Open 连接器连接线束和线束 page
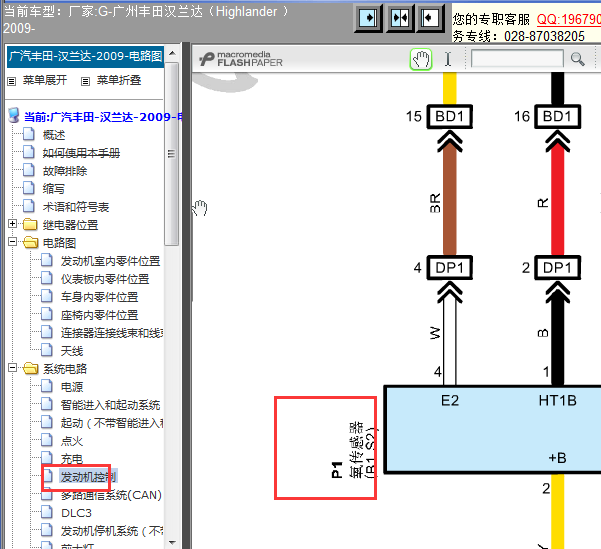Screen dimensions: 601x549 coord(112,333)
